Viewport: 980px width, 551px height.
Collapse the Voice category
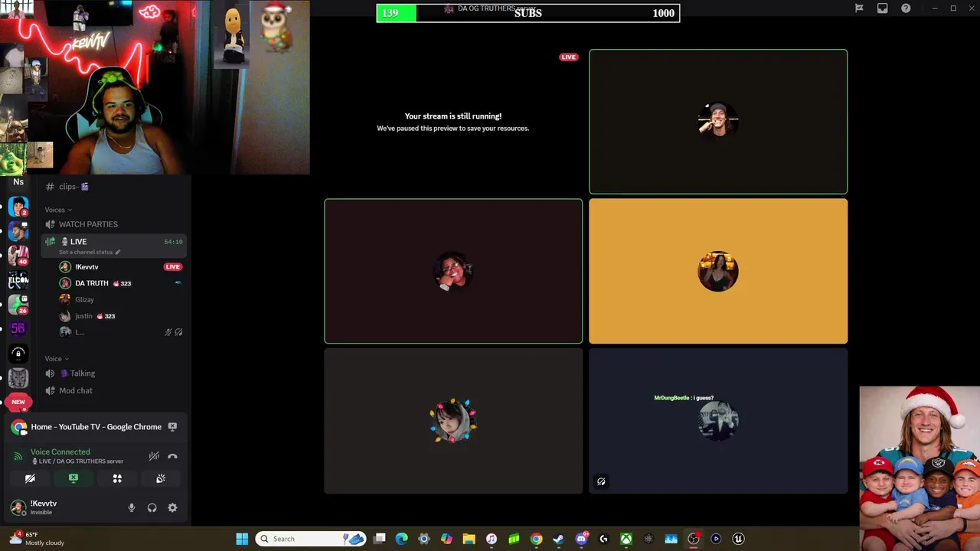(x=57, y=358)
